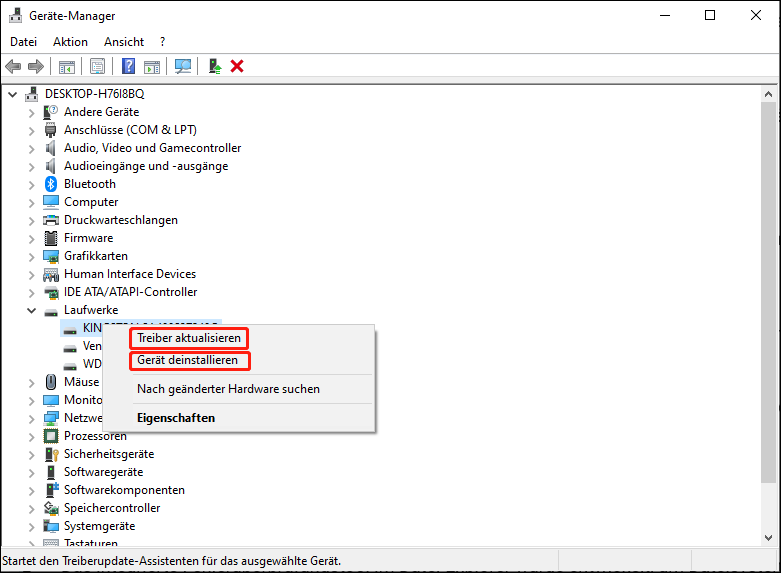The height and width of the screenshot is (573, 781).
Task: Click the Back arrow toolbar icon
Action: [x=13, y=66]
